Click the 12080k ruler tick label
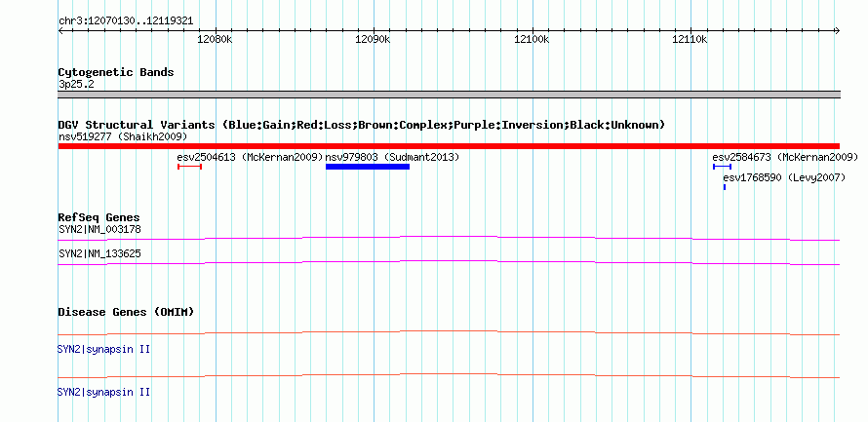Screen dimensions: 868x422 click(215, 40)
